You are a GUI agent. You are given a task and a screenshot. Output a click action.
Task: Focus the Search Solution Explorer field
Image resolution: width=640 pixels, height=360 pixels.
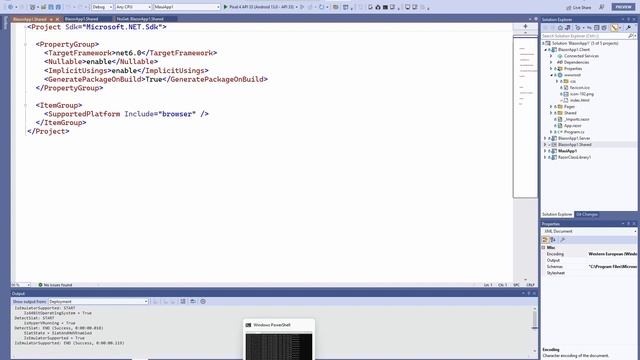(x=586, y=36)
